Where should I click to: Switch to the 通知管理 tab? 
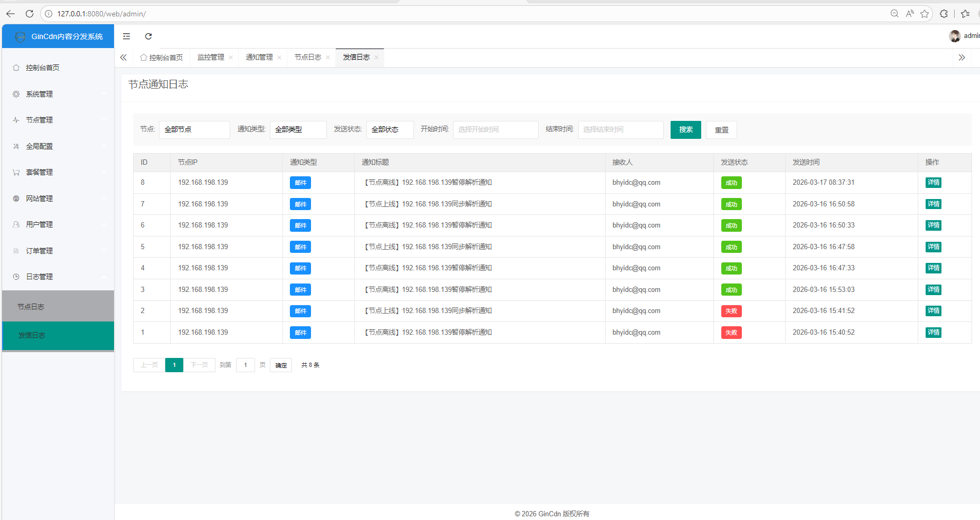point(259,58)
